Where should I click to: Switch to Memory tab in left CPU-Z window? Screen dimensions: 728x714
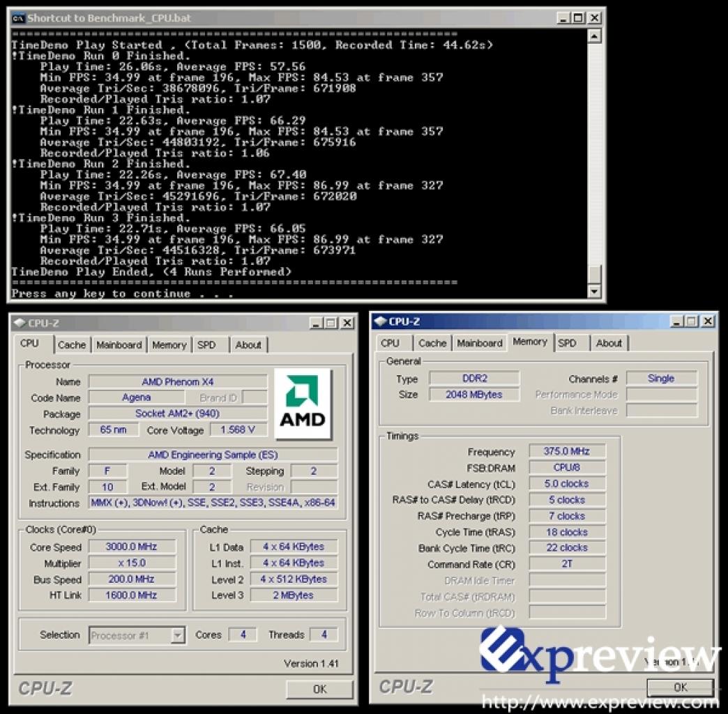click(169, 345)
